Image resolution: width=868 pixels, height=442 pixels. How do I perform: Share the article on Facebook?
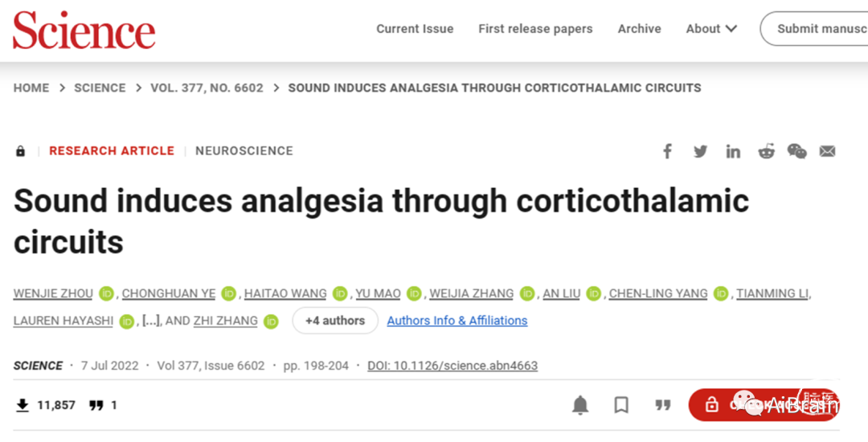click(x=668, y=151)
